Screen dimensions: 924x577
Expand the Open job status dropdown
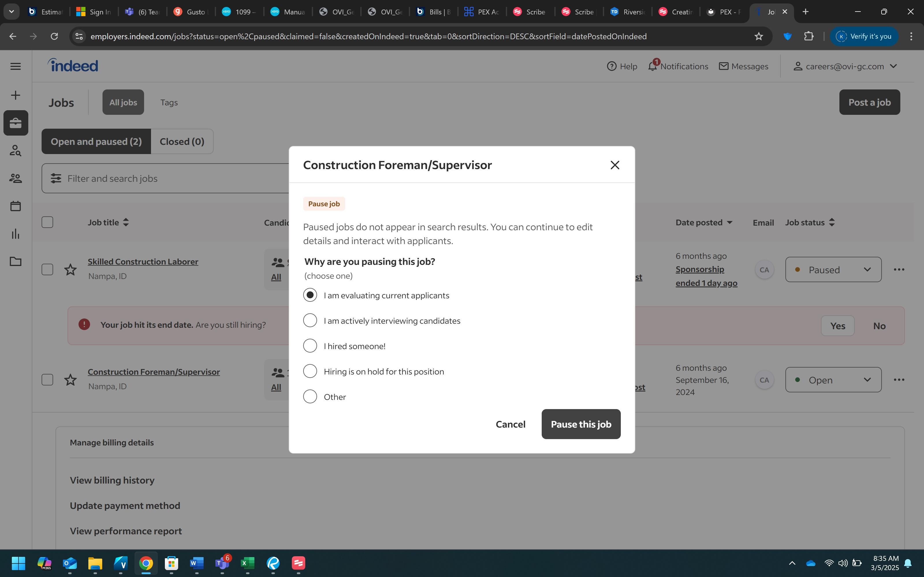click(x=833, y=380)
